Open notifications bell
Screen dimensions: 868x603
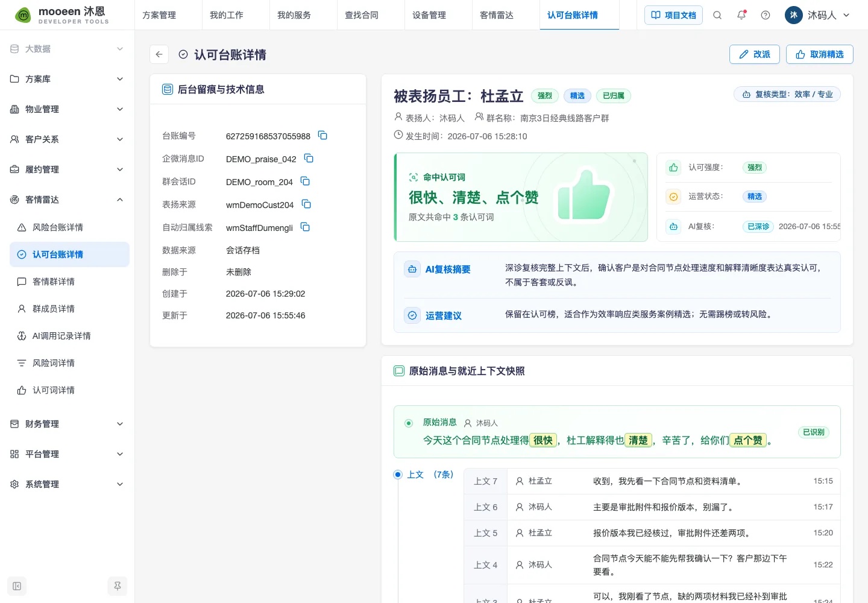click(741, 15)
